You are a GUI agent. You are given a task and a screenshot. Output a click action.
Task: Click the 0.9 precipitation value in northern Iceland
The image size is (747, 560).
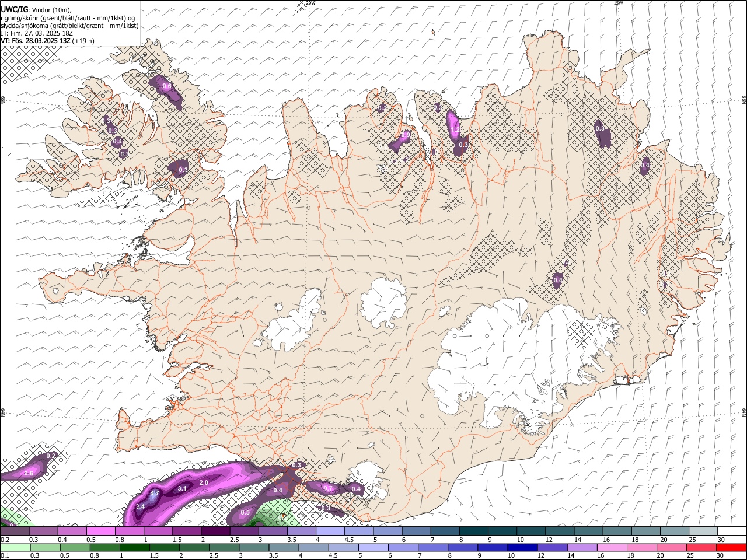406,135
